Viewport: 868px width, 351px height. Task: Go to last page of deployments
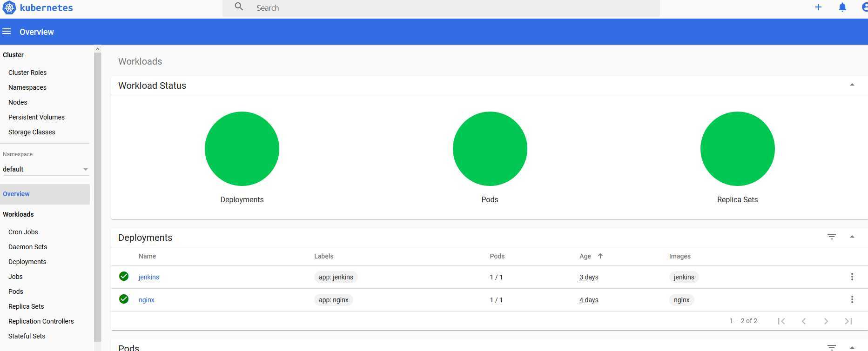(848, 321)
